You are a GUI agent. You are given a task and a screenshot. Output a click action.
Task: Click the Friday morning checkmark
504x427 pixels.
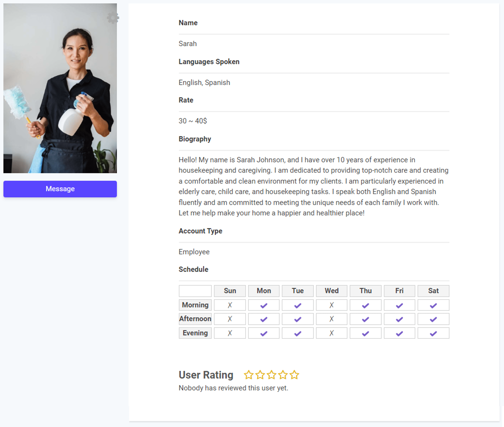pyautogui.click(x=399, y=305)
